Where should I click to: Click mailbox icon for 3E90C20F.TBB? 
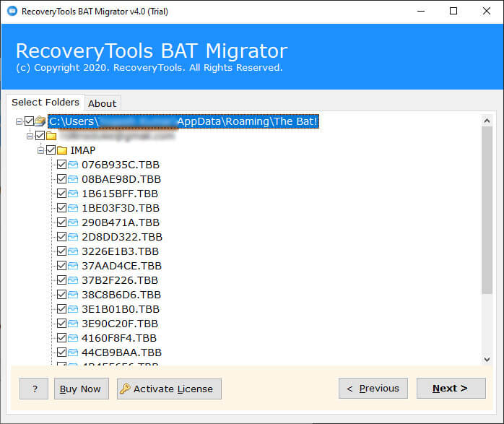click(73, 324)
